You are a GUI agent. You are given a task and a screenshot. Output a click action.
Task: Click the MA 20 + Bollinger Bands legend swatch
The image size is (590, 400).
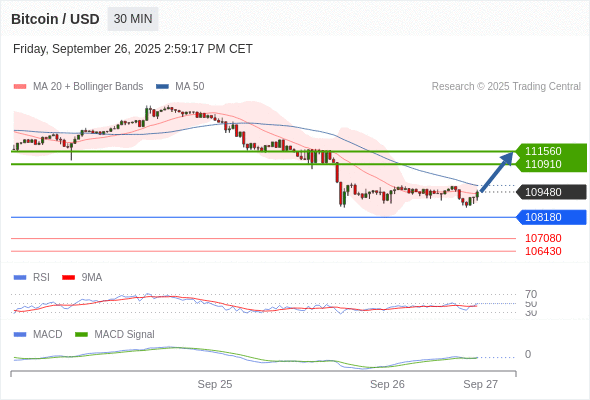tap(20, 87)
